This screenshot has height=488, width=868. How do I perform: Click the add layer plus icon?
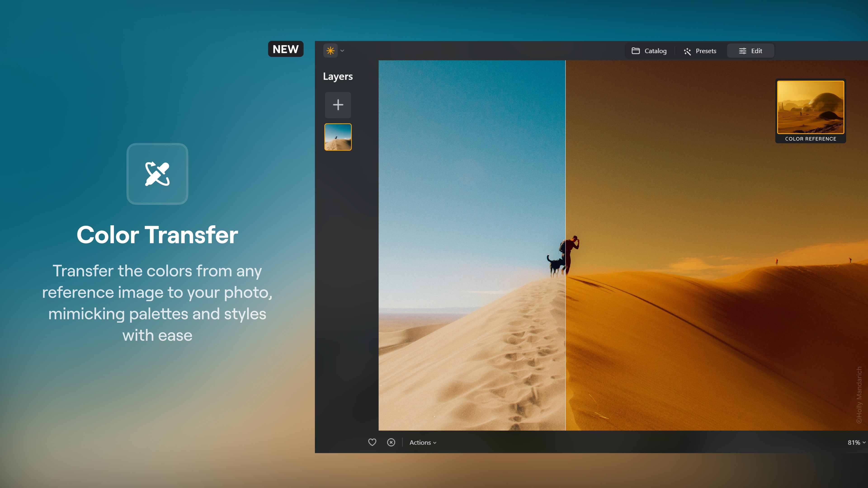pyautogui.click(x=338, y=105)
